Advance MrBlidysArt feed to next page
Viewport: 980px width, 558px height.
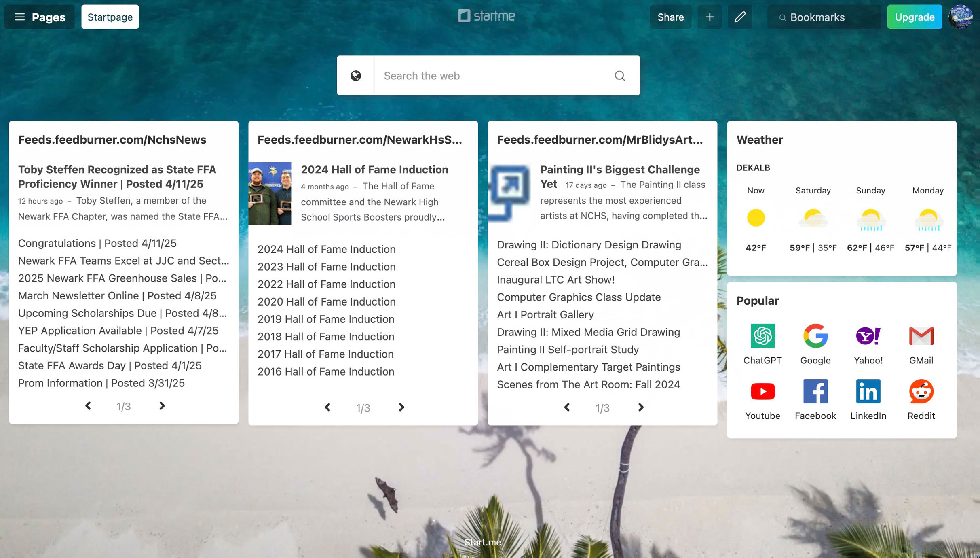(641, 407)
